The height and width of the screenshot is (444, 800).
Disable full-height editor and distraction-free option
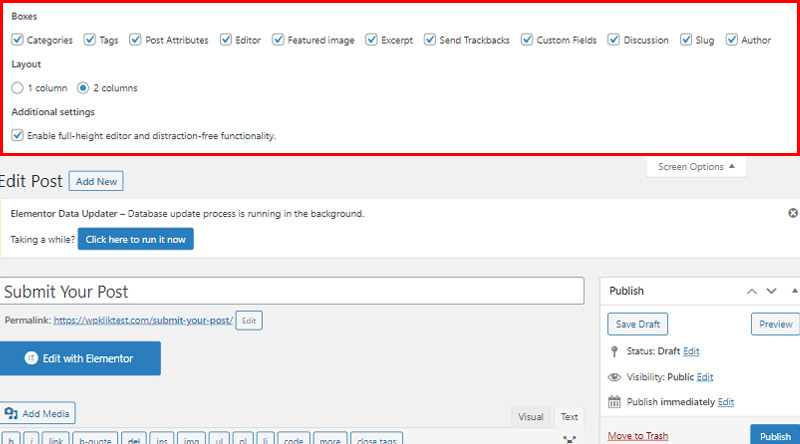pos(17,136)
